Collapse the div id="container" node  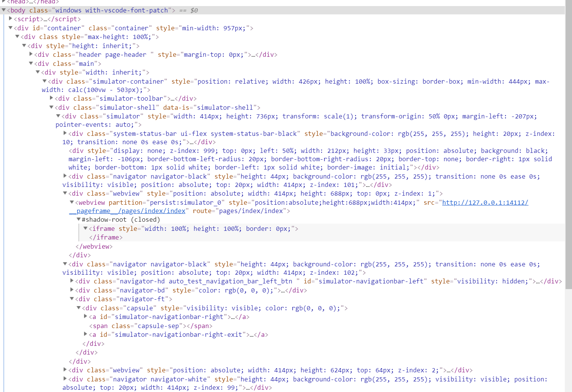11,28
